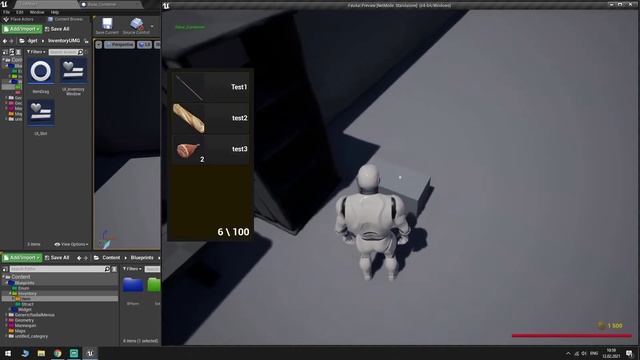The height and width of the screenshot is (360, 640).
Task: Open the Window menu
Action: tap(37, 12)
